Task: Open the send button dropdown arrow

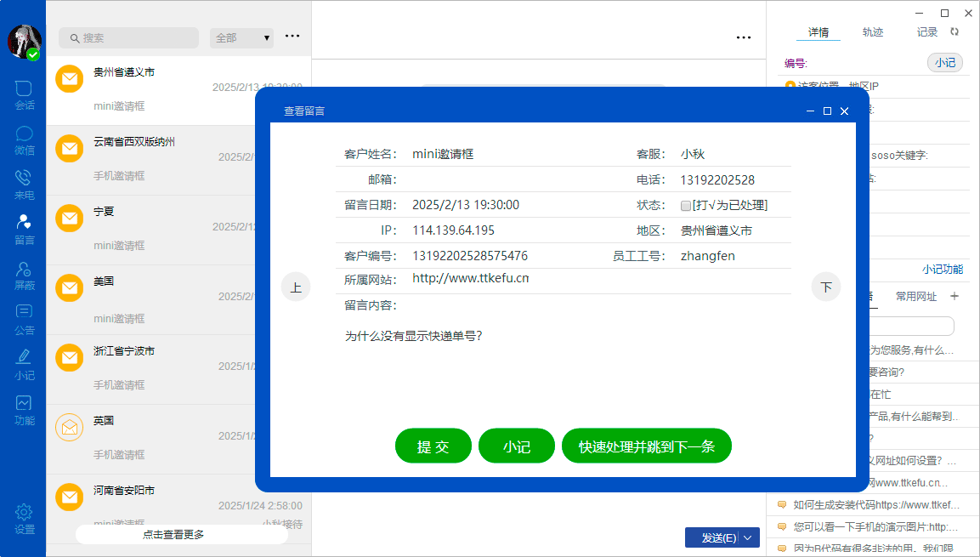Action: point(749,537)
